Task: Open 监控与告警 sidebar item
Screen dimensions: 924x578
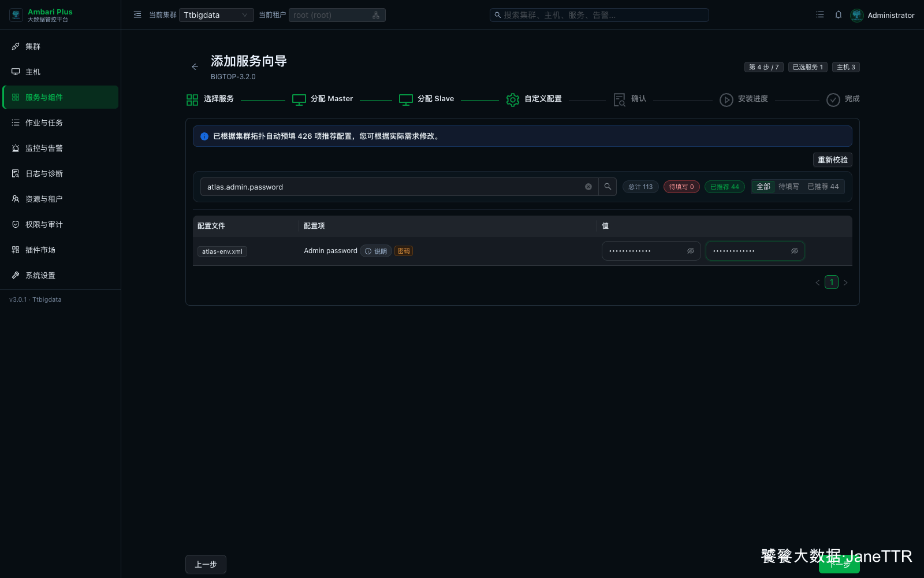Action: tap(61, 148)
